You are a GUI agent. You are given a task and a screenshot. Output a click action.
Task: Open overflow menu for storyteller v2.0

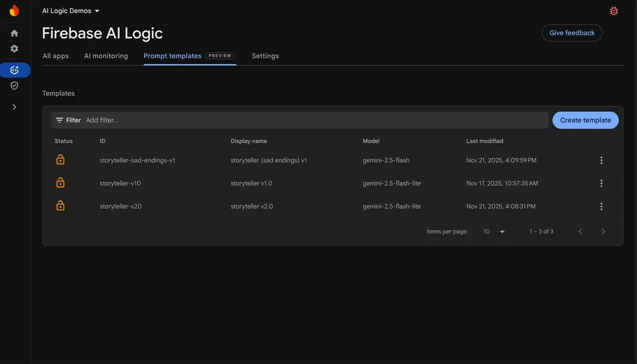[601, 206]
